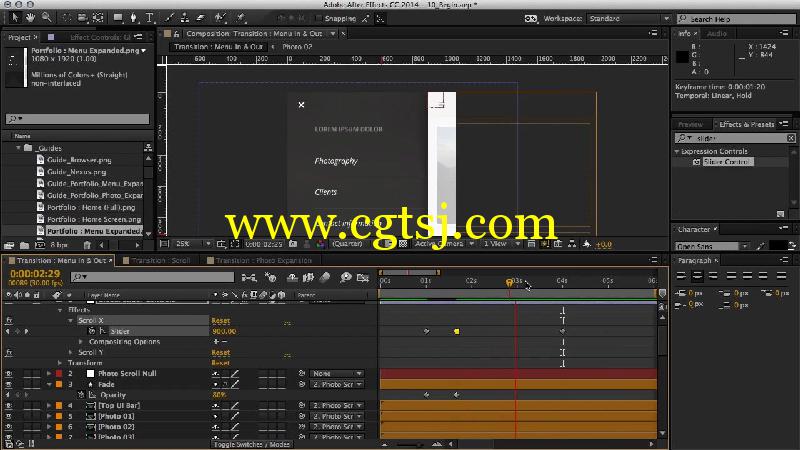The height and width of the screenshot is (450, 800).
Task: Click the Hide Shy Layers timeline icon
Action: pyautogui.click(x=292, y=278)
